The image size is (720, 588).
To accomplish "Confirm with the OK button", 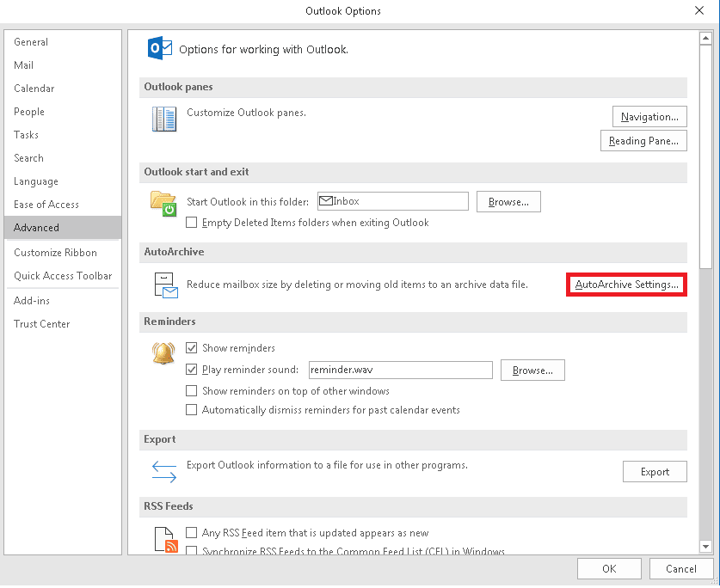I will pos(609,569).
